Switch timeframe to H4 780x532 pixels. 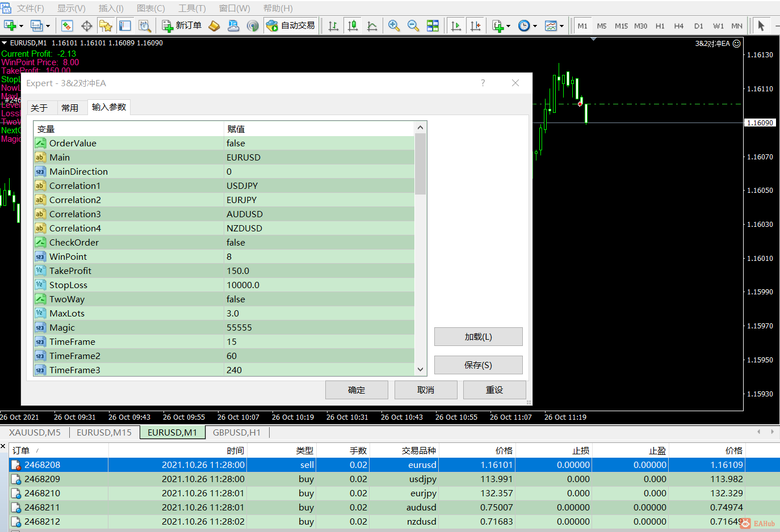tap(679, 26)
